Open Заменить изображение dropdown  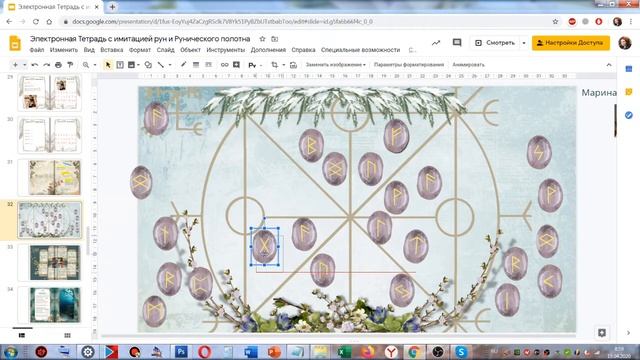coord(336,65)
